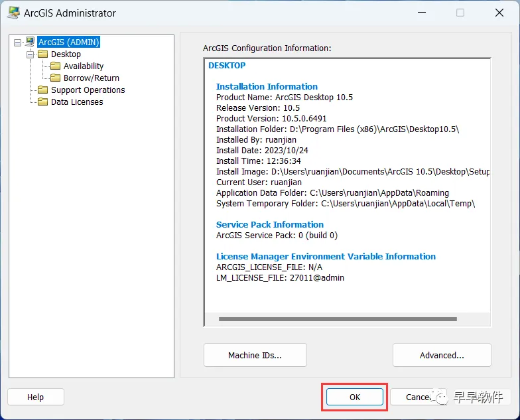Click the Data Licenses folder icon
520x420 pixels.
point(42,102)
